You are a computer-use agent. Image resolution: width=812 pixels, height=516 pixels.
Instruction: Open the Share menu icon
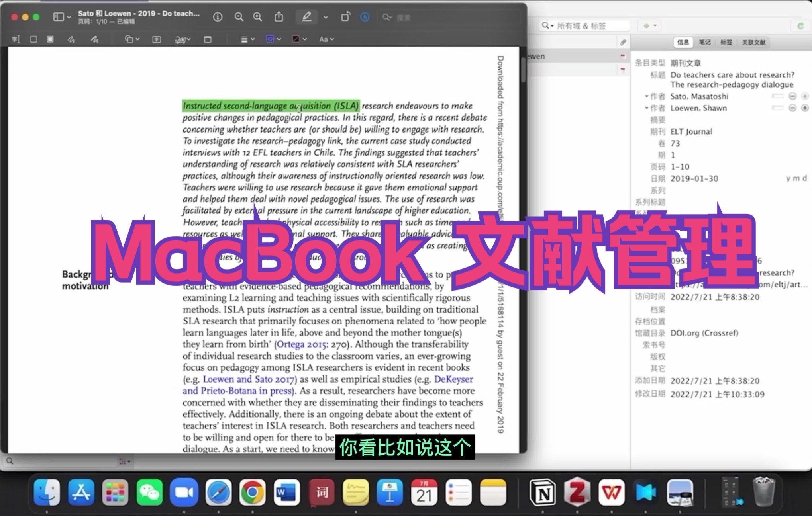[279, 17]
